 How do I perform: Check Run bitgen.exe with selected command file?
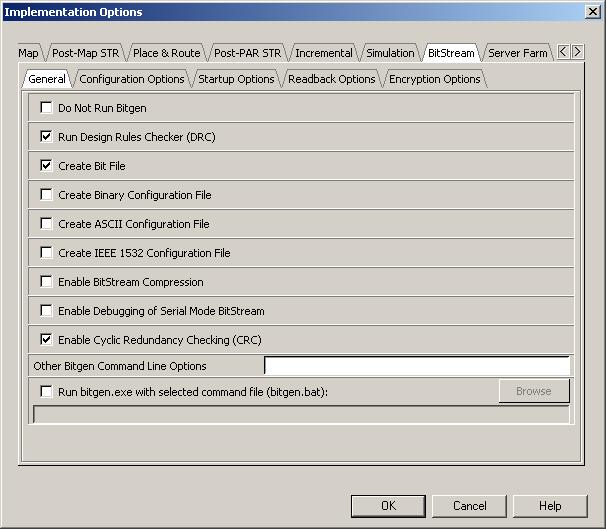[x=46, y=391]
